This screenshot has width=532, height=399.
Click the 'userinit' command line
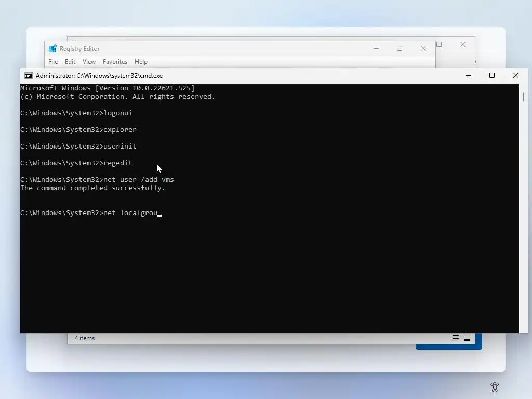(78, 146)
